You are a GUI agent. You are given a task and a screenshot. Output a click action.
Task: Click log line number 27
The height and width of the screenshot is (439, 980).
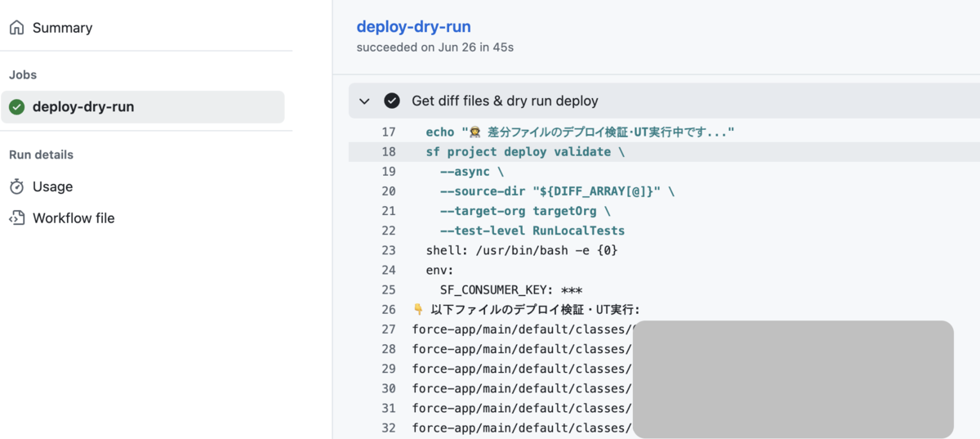tap(389, 329)
